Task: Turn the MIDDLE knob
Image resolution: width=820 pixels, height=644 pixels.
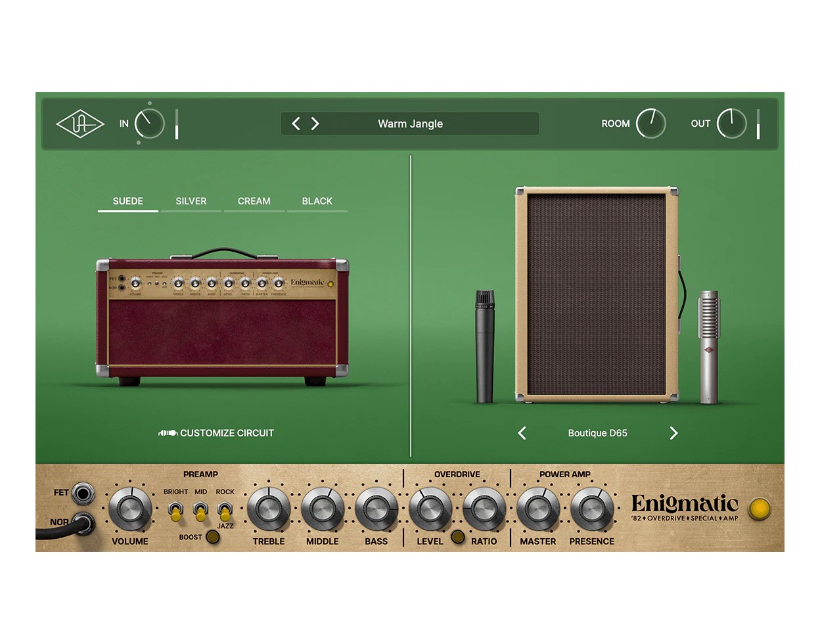Action: coord(323,510)
